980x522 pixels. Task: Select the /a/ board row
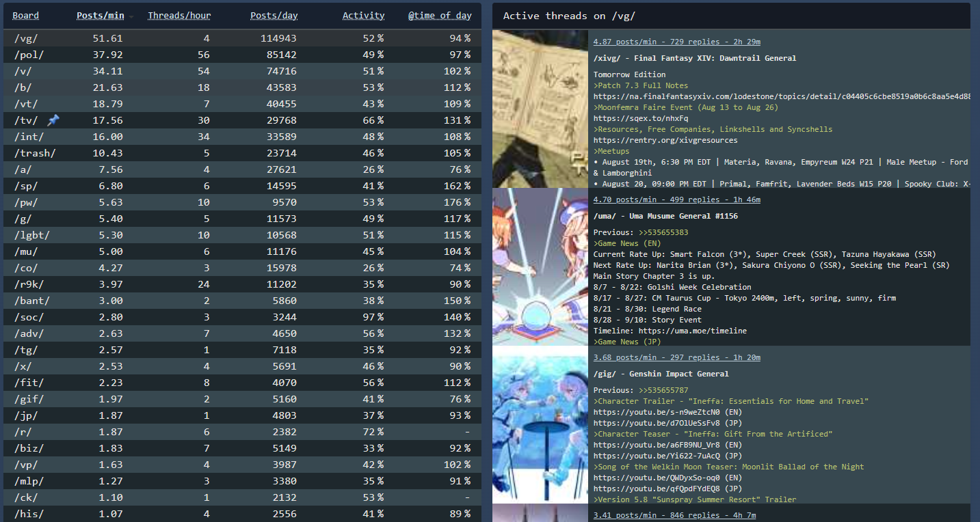pyautogui.click(x=242, y=169)
